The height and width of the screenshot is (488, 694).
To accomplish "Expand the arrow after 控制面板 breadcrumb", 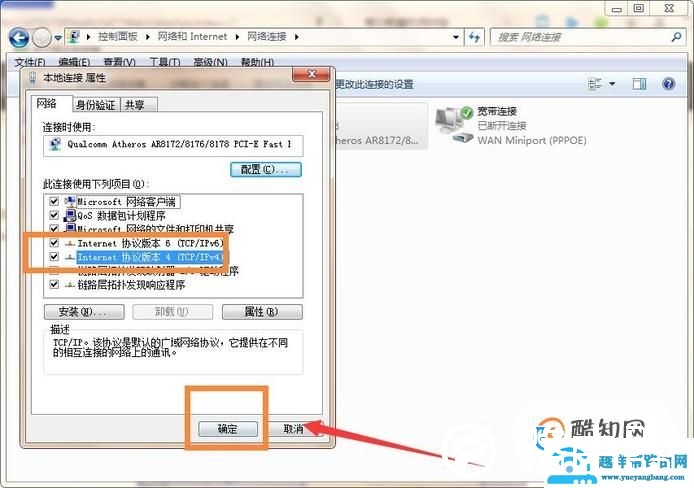I will 147,37.
